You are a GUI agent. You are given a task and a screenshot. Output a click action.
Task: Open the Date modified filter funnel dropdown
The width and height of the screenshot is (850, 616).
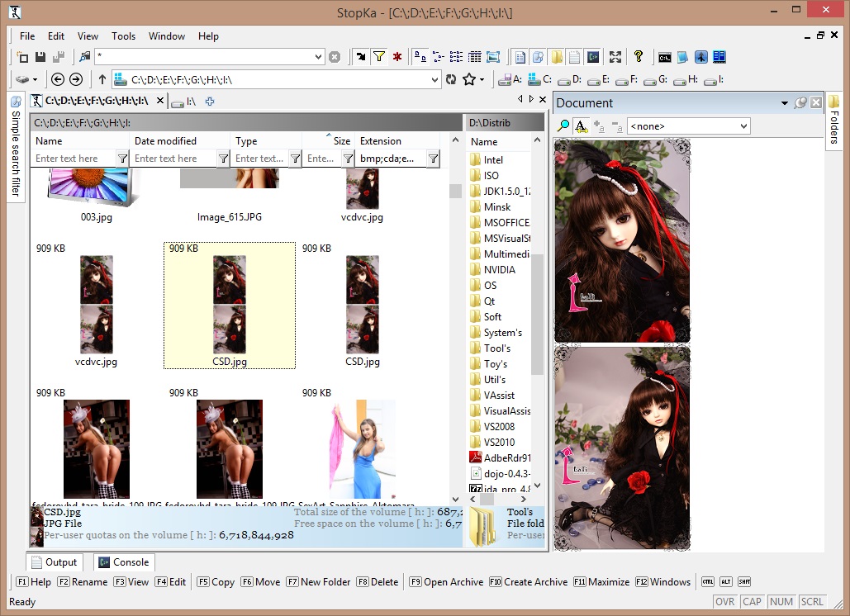[x=223, y=159]
